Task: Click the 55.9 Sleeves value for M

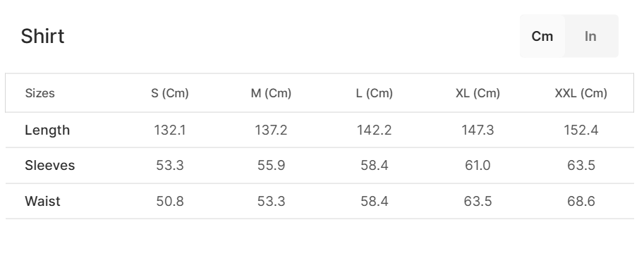Action: [271, 166]
